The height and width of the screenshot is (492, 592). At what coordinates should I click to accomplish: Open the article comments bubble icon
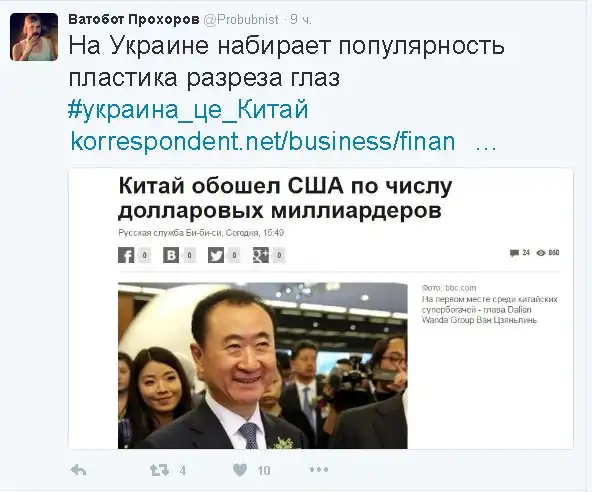point(514,253)
